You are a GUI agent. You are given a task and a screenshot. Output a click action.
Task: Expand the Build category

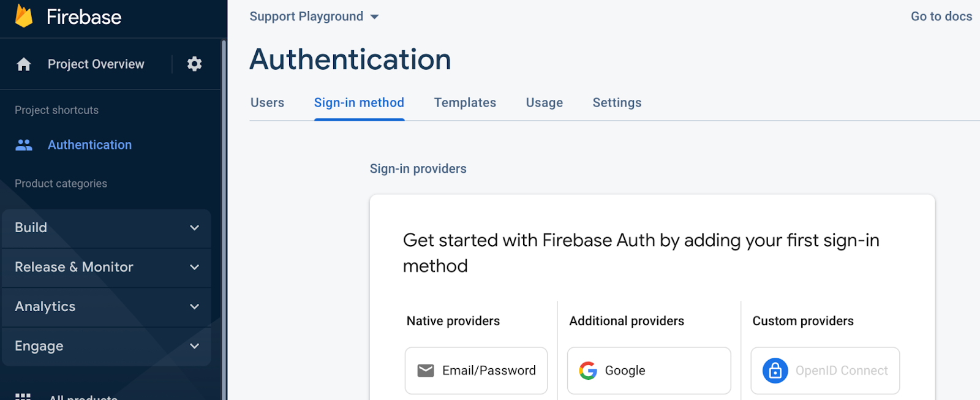click(107, 228)
